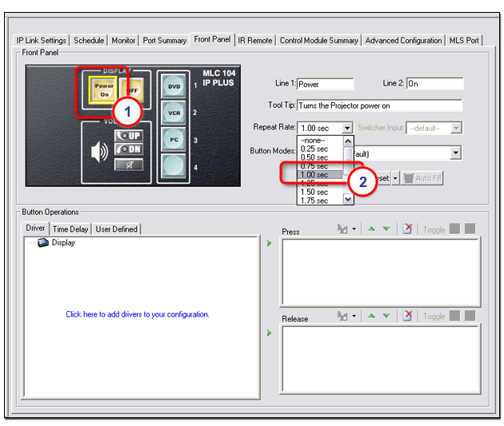The width and height of the screenshot is (504, 426).
Task: Move Release operation down with green arrow
Action: 386,316
